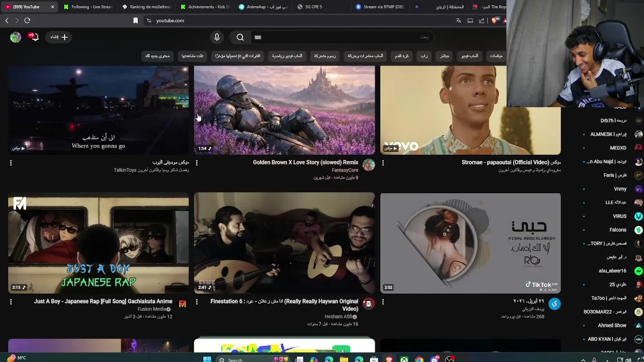The height and width of the screenshot is (362, 644).
Task: Click chat user MEDXD
Action: click(x=618, y=148)
